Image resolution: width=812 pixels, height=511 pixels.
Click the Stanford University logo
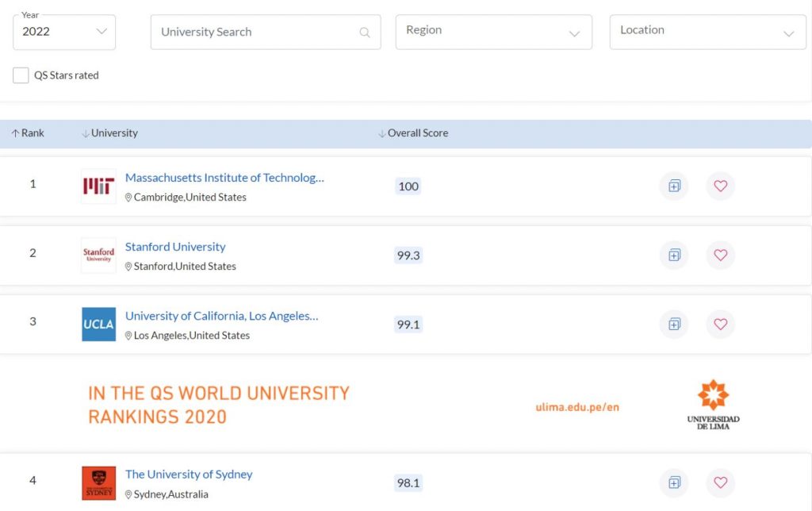pyautogui.click(x=98, y=255)
